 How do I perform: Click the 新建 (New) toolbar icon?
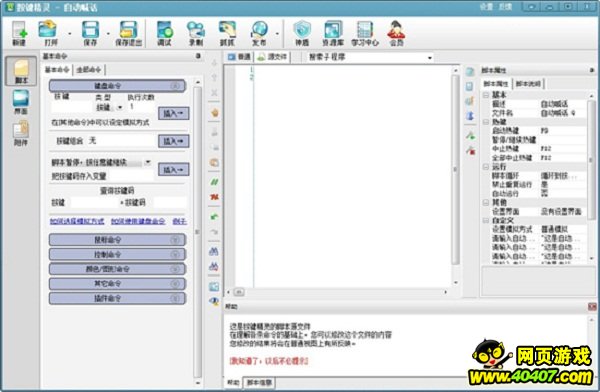[20, 33]
